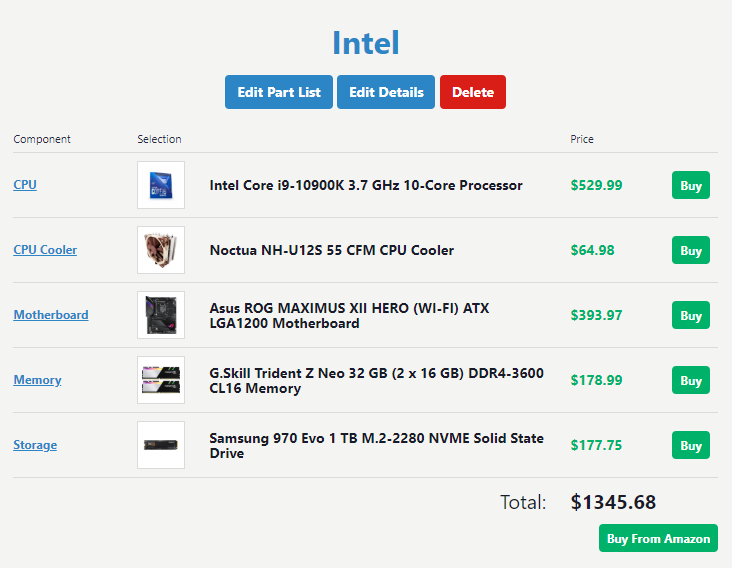
Task: Open the CPU component link
Action: [25, 185]
